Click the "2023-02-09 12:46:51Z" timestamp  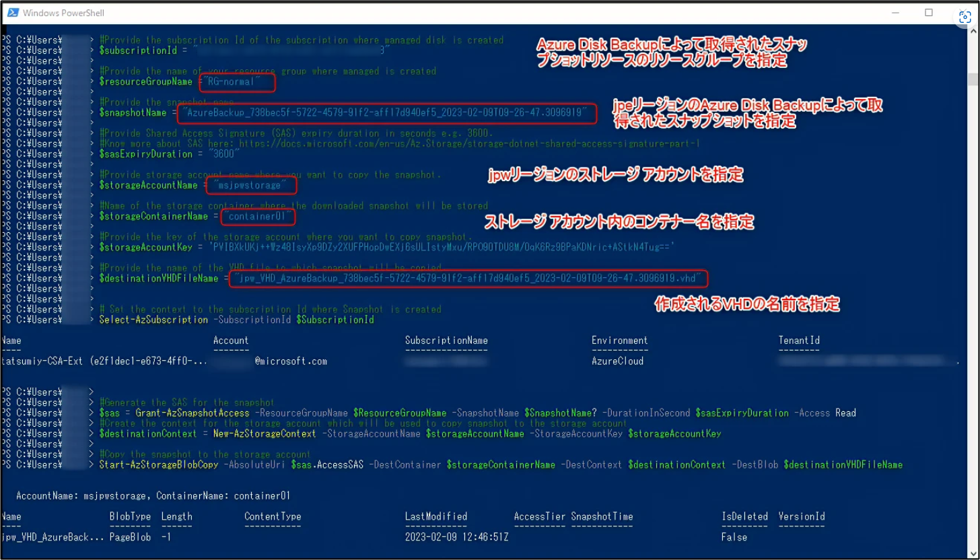pyautogui.click(x=457, y=537)
